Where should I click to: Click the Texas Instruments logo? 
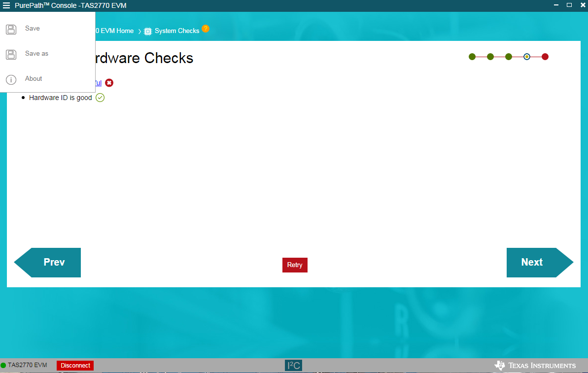tap(535, 366)
